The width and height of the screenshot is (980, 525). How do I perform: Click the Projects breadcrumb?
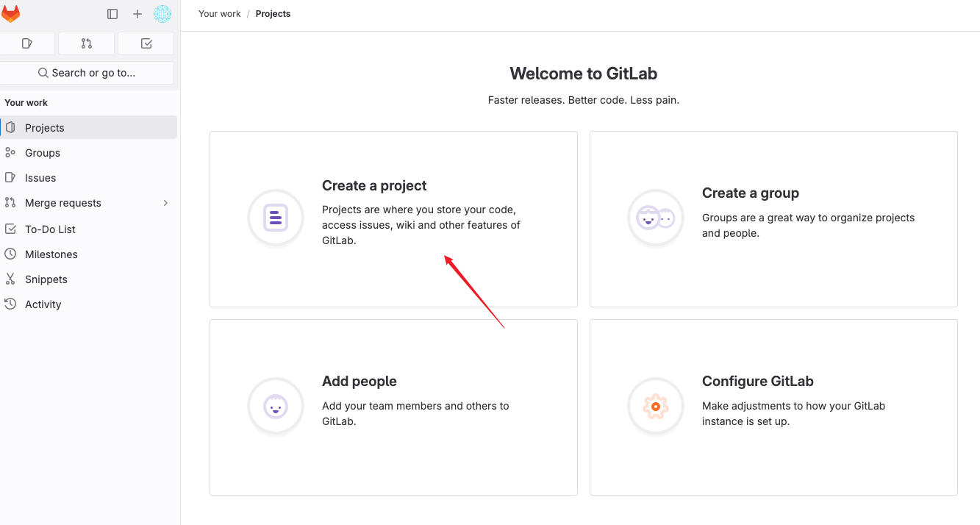pos(273,14)
